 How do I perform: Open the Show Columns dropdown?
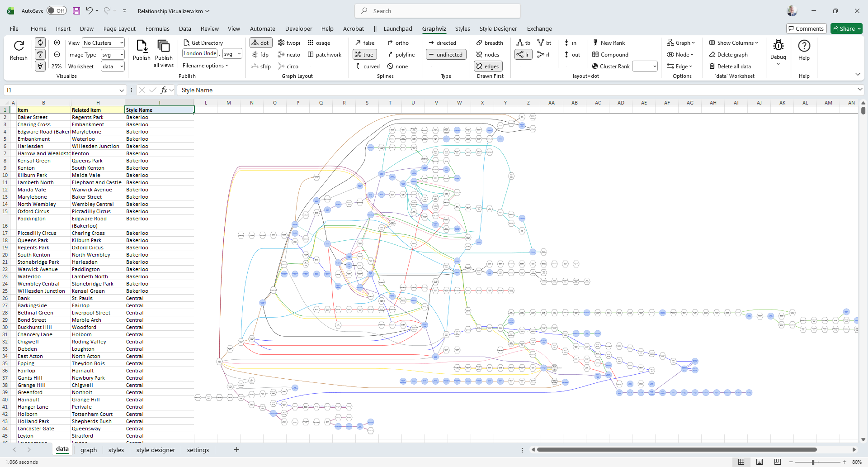(733, 43)
